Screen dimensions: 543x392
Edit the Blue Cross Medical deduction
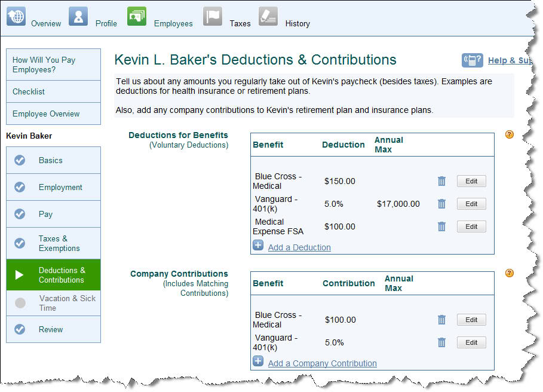[471, 181]
